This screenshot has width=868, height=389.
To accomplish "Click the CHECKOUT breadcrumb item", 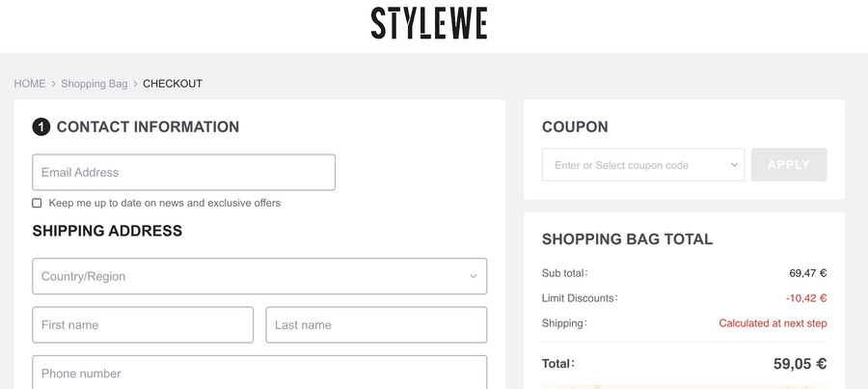I will pos(173,84).
